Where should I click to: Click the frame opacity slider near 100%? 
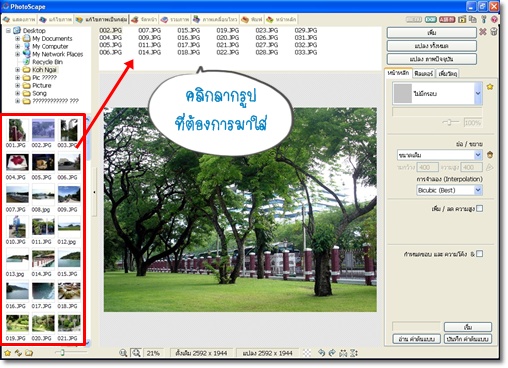pyautogui.click(x=449, y=122)
